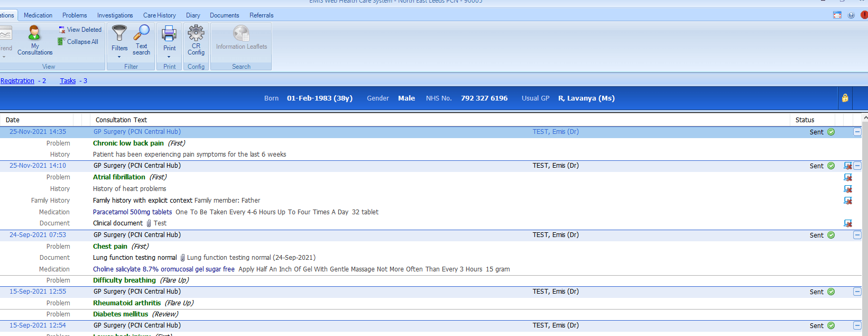Image resolution: width=868 pixels, height=336 pixels.
Task: Click the red alert exclamation icon
Action: [864, 15]
